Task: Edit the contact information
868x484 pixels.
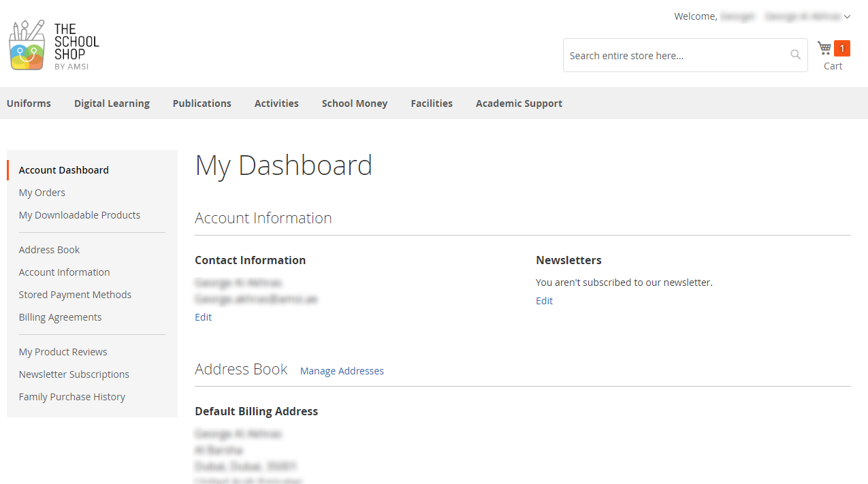Action: pyautogui.click(x=203, y=317)
